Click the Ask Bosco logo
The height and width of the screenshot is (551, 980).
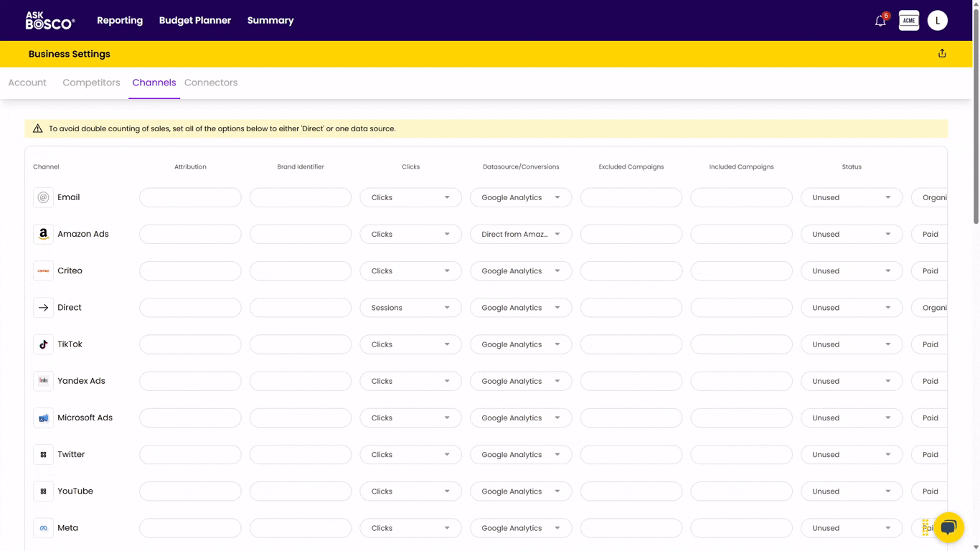click(50, 21)
